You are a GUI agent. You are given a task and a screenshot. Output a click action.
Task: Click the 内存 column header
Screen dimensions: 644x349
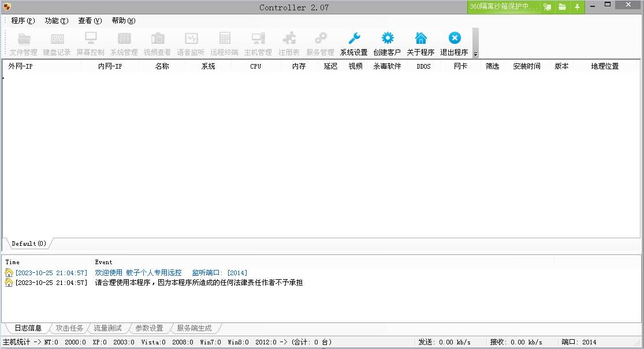tap(299, 66)
